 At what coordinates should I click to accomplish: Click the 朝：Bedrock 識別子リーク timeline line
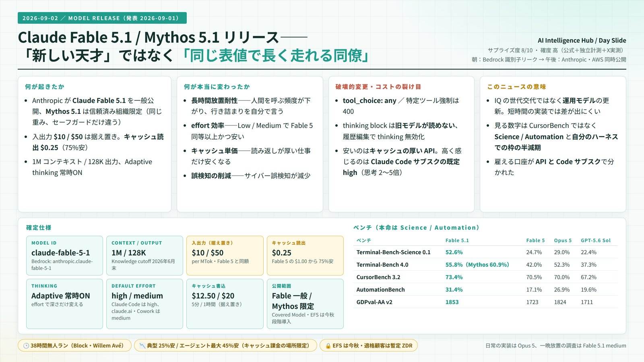point(549,60)
